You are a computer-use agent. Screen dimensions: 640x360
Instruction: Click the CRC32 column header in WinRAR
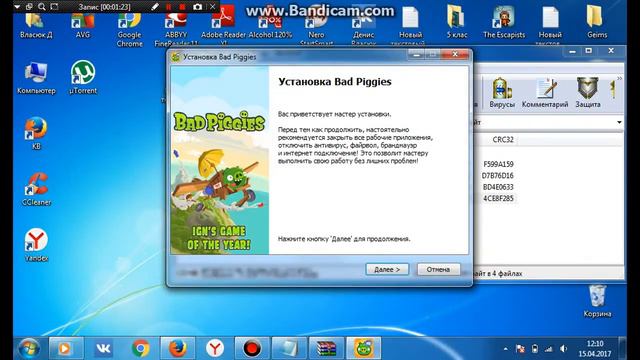point(503,140)
